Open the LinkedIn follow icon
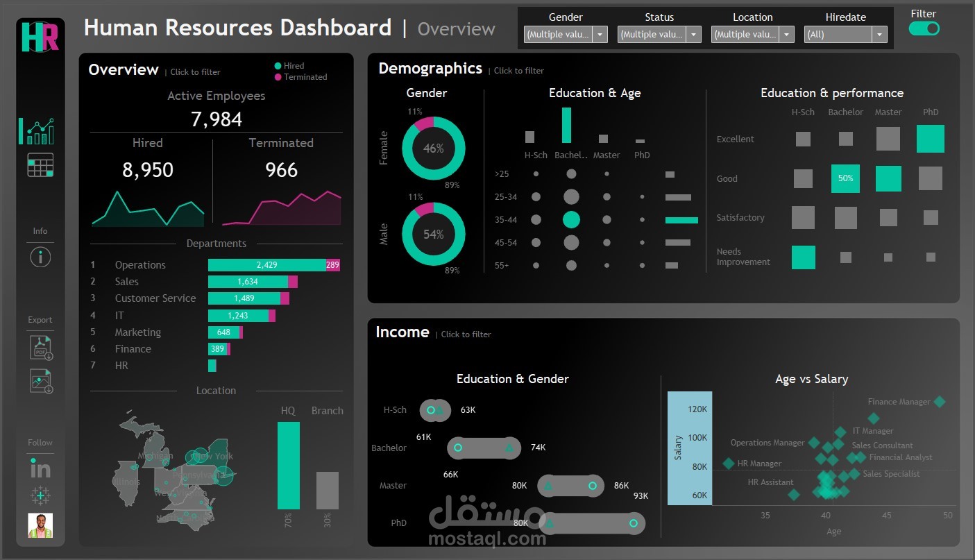 (x=40, y=469)
